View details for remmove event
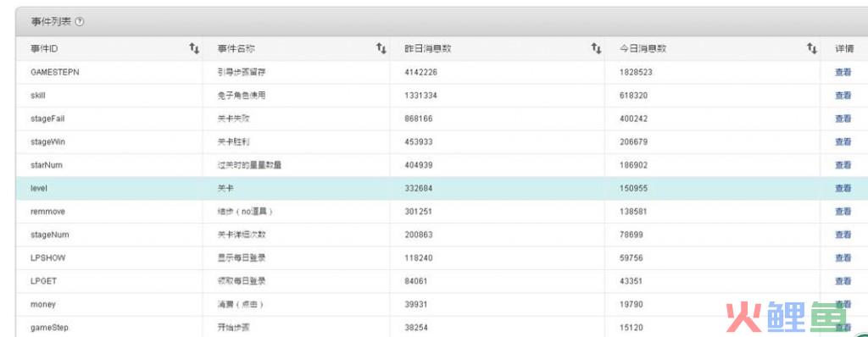The image size is (868, 337). click(x=843, y=212)
